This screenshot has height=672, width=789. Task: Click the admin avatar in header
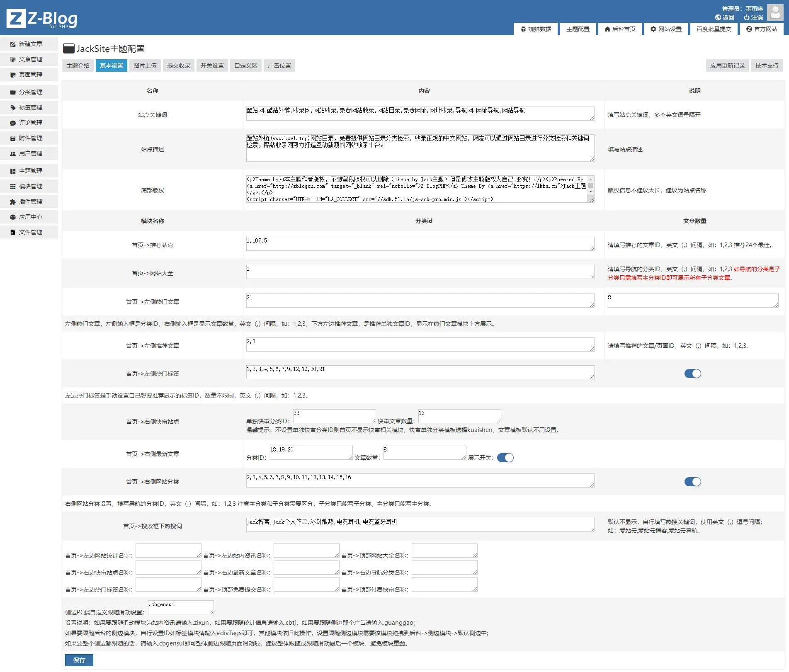(774, 12)
